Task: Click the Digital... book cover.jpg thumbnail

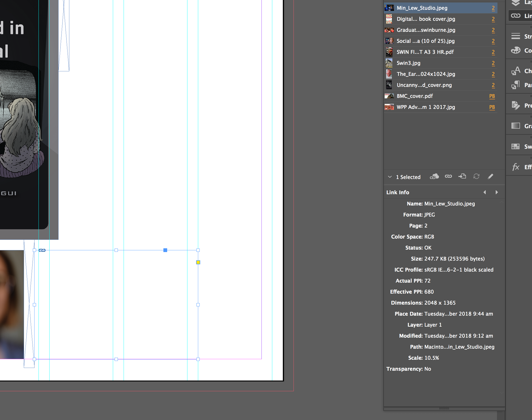Action: (x=389, y=19)
